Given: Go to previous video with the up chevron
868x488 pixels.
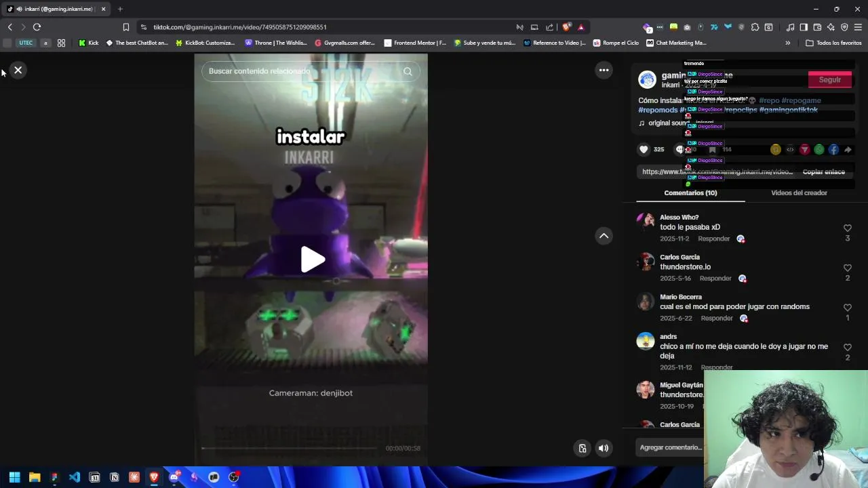Looking at the screenshot, I should pos(604,236).
